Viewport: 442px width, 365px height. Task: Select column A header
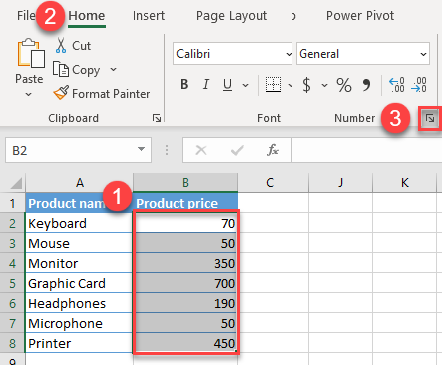79,183
